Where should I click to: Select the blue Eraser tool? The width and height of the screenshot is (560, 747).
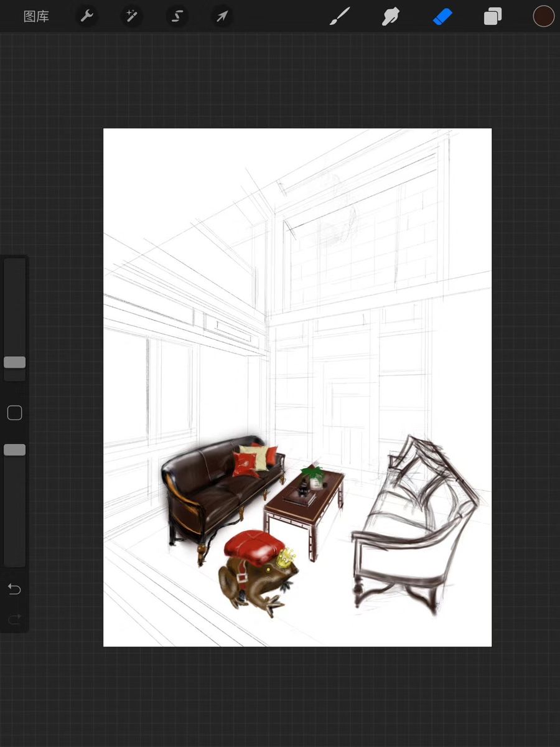pyautogui.click(x=442, y=16)
